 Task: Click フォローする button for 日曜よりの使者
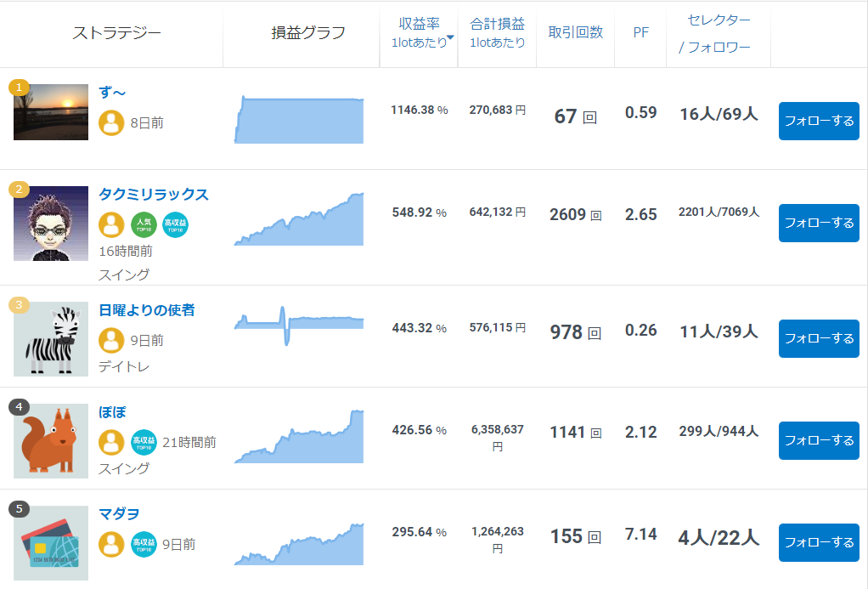pos(819,338)
